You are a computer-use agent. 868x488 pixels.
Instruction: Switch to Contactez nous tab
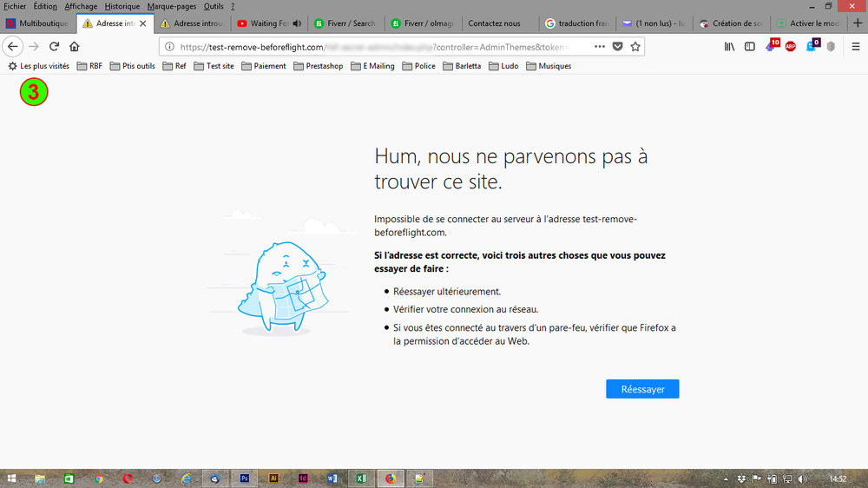point(499,23)
